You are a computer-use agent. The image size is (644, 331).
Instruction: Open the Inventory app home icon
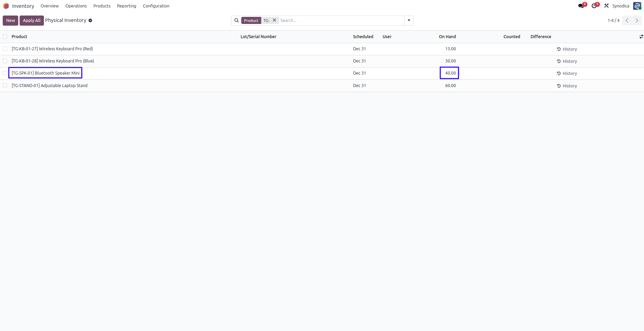[6, 6]
